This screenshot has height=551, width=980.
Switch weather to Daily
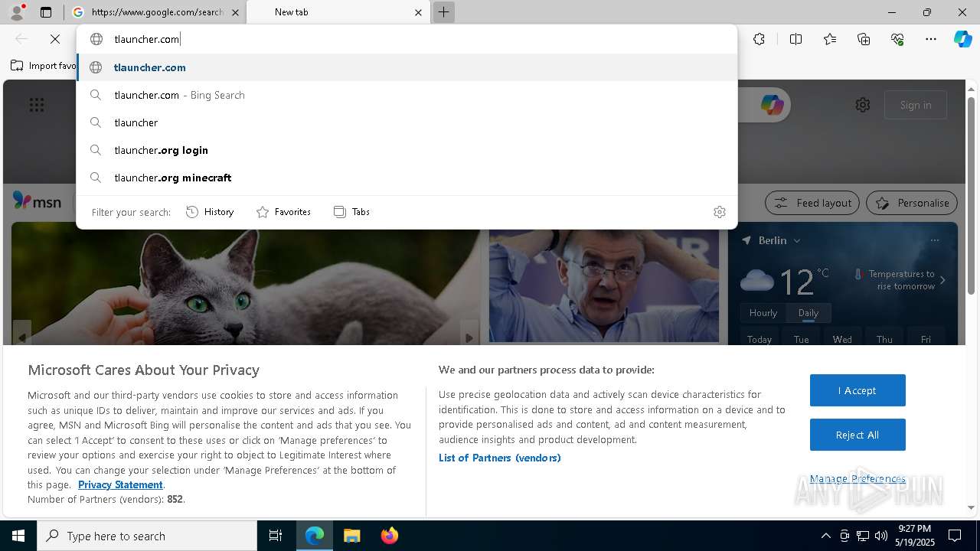coord(808,313)
